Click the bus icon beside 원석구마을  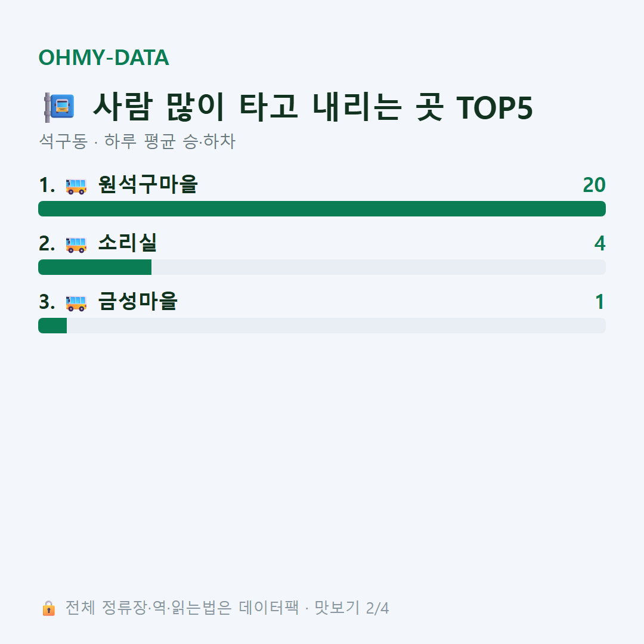76,185
